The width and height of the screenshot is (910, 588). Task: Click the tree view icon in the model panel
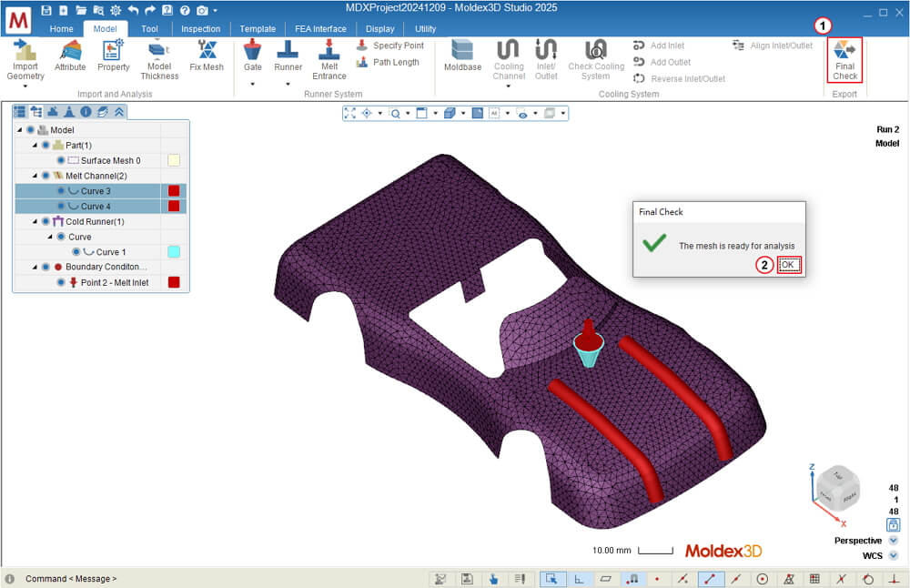pos(36,111)
